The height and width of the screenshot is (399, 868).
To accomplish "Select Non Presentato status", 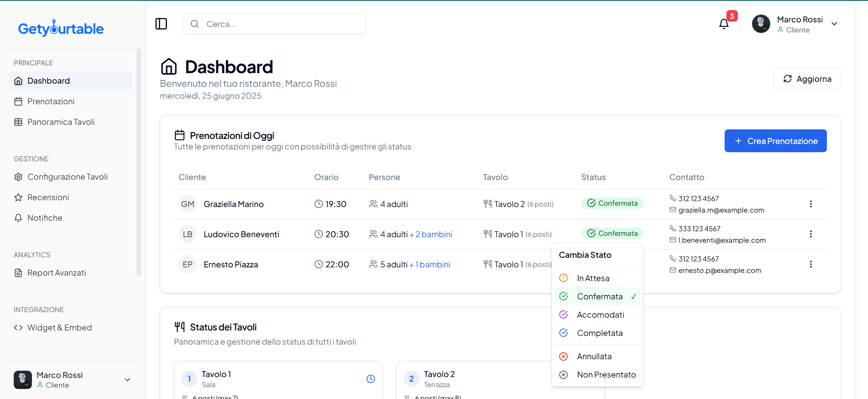I will pos(597,374).
